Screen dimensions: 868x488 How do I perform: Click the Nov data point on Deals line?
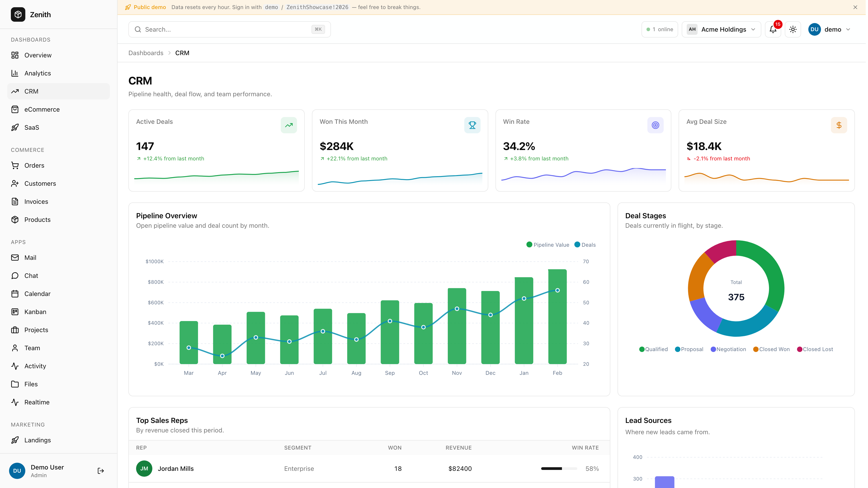tap(457, 309)
